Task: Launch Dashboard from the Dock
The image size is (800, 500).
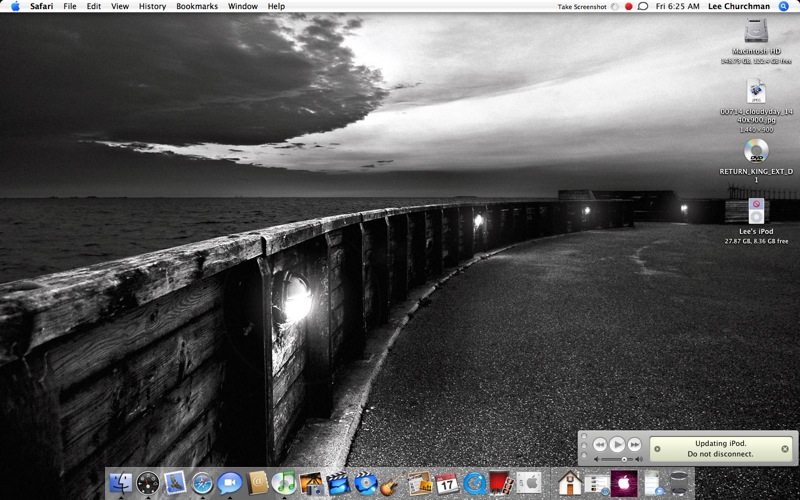Action: tap(149, 483)
